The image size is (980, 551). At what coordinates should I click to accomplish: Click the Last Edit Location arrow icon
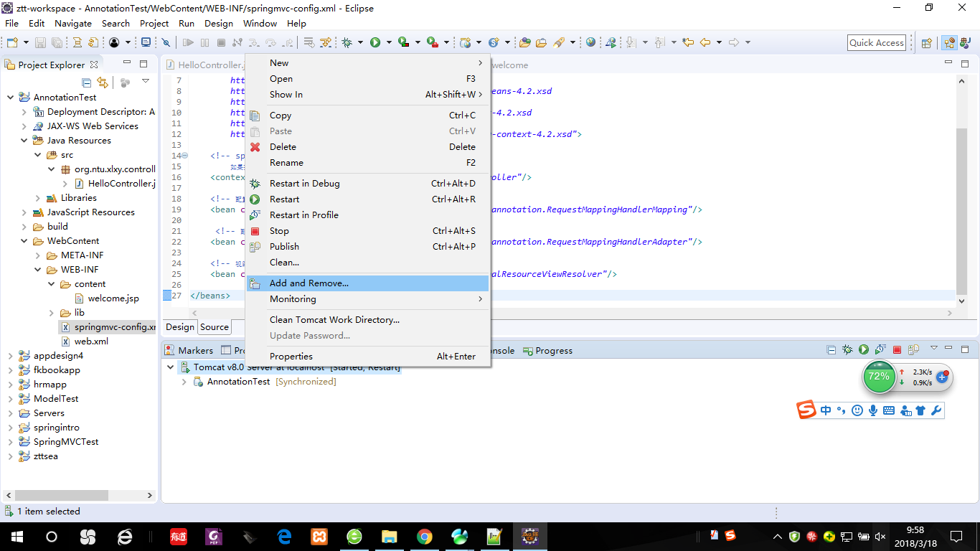[x=687, y=42]
